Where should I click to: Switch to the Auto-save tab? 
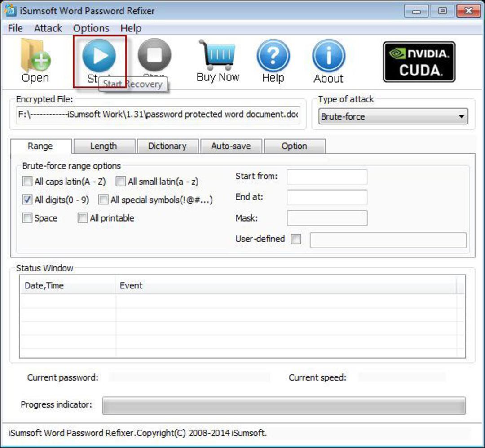(231, 146)
